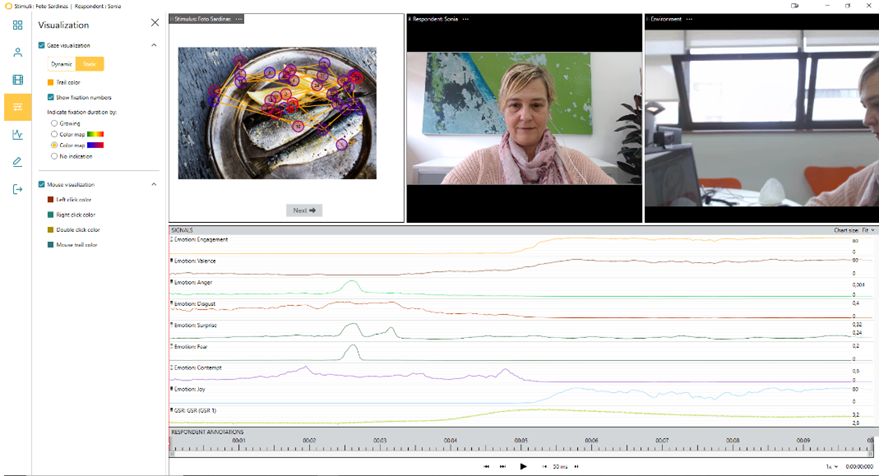Collapse the Mouse visualization section chevron

click(154, 184)
